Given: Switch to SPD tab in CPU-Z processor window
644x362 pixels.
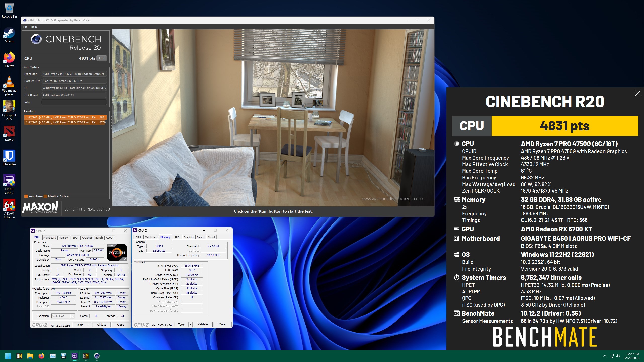Looking at the screenshot, I should 75,238.
